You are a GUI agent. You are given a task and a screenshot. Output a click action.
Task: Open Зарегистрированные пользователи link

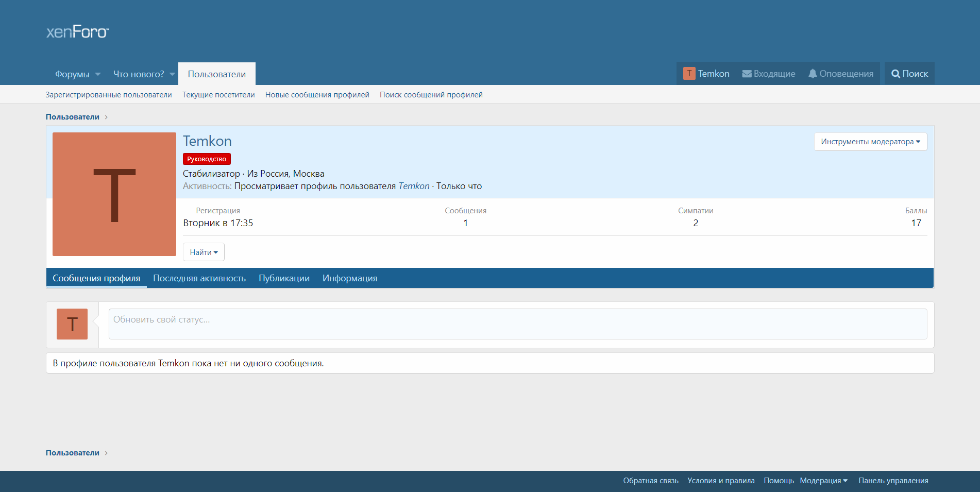[109, 95]
